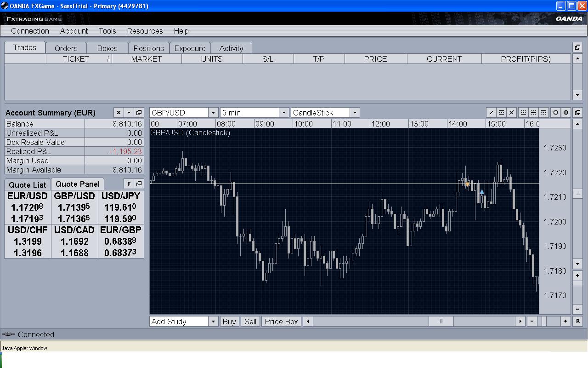
Task: Toggle the fully shaded circle chart button
Action: pyautogui.click(x=566, y=113)
